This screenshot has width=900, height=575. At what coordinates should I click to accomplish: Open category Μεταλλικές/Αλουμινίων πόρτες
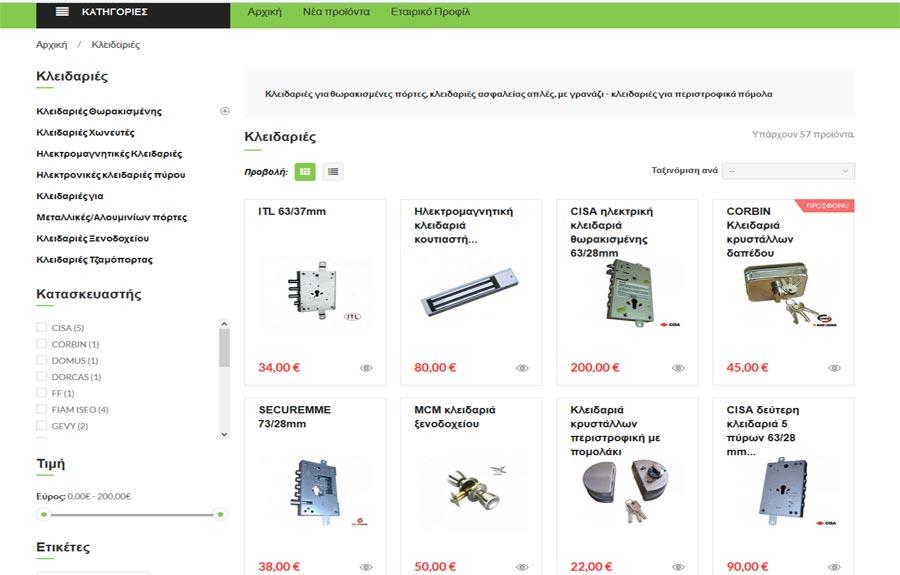tap(111, 217)
